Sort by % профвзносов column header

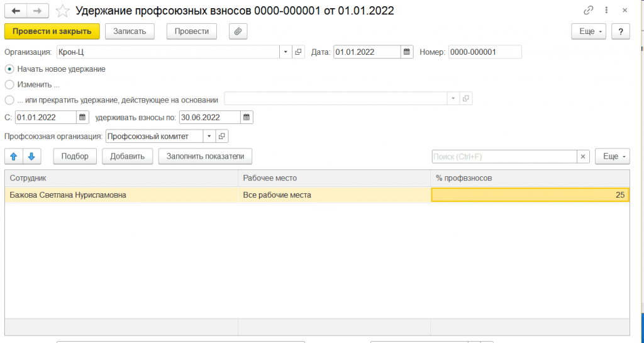(x=530, y=178)
